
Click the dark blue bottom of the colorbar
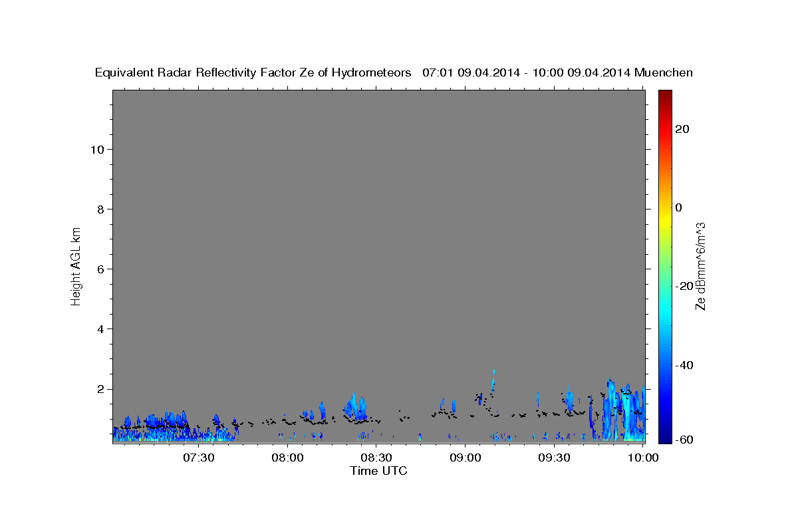point(665,438)
